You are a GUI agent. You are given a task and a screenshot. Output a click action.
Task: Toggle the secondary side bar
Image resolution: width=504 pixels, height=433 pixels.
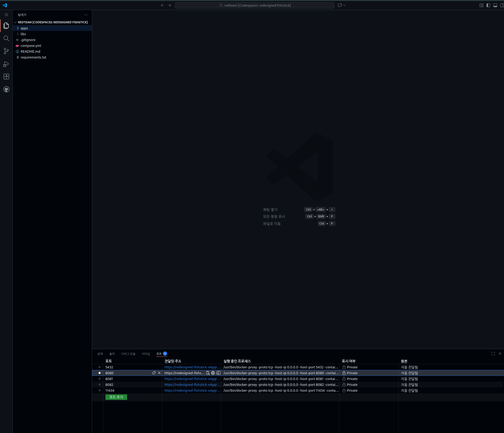pos(502,5)
